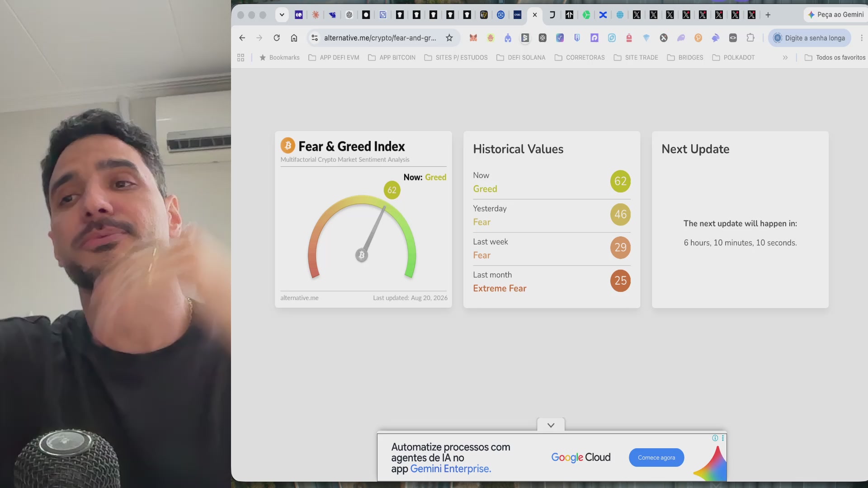This screenshot has height=488, width=868.
Task: Open Todos os favoritos folder
Action: point(835,57)
